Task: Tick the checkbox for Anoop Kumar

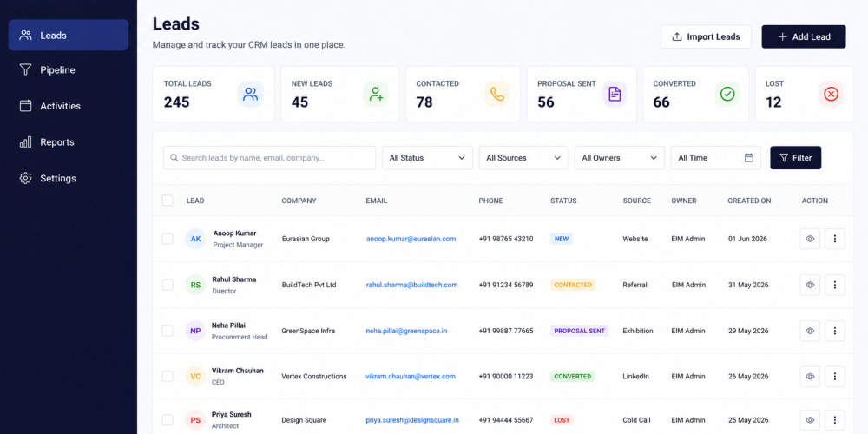Action: coord(168,239)
